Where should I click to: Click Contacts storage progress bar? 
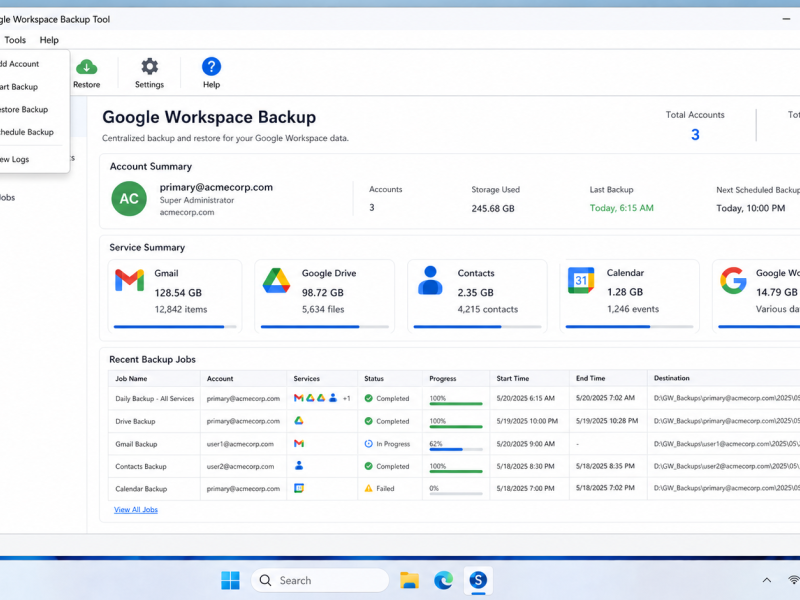[477, 327]
